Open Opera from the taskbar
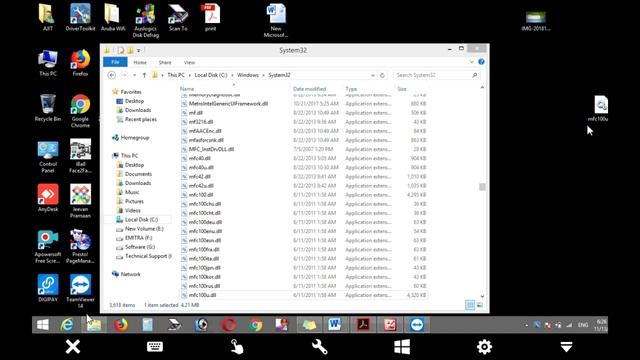 [x=229, y=325]
